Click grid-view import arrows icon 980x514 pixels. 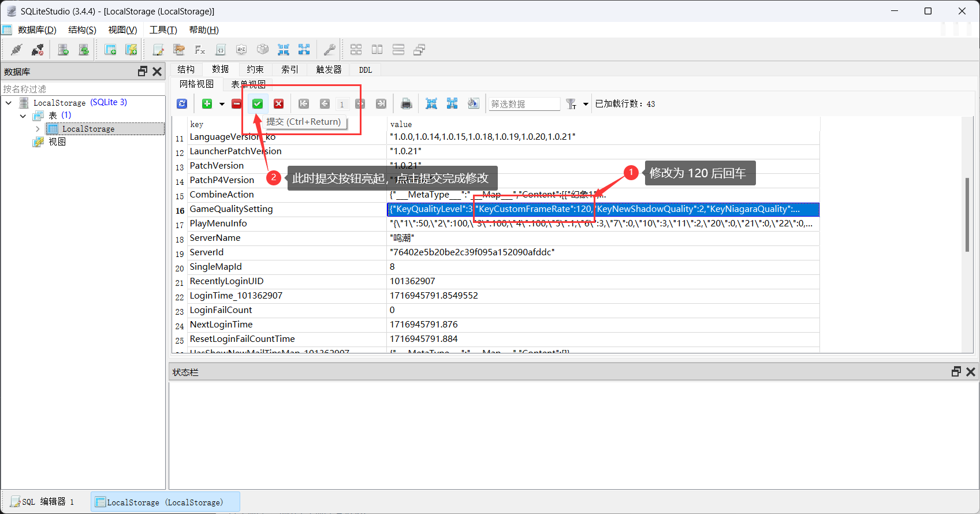coord(431,104)
